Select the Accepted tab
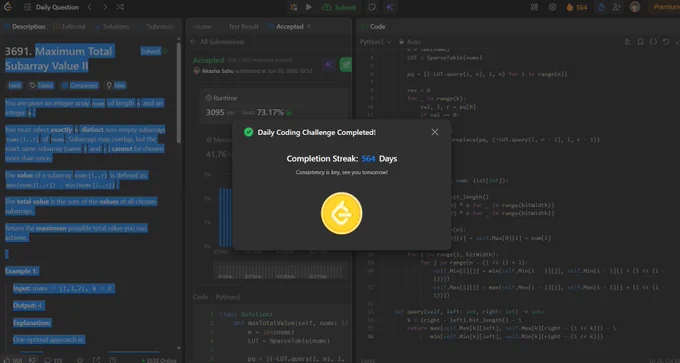This screenshot has width=680, height=363. click(285, 26)
